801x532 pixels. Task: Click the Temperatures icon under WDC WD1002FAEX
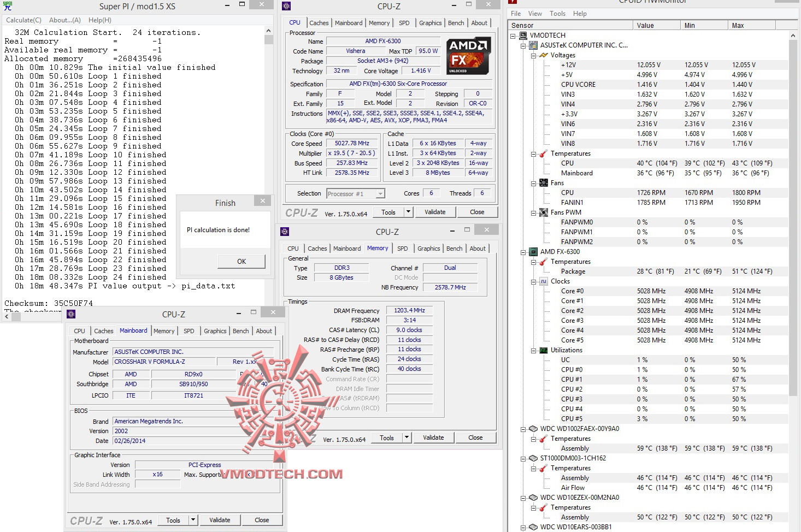tap(544, 439)
